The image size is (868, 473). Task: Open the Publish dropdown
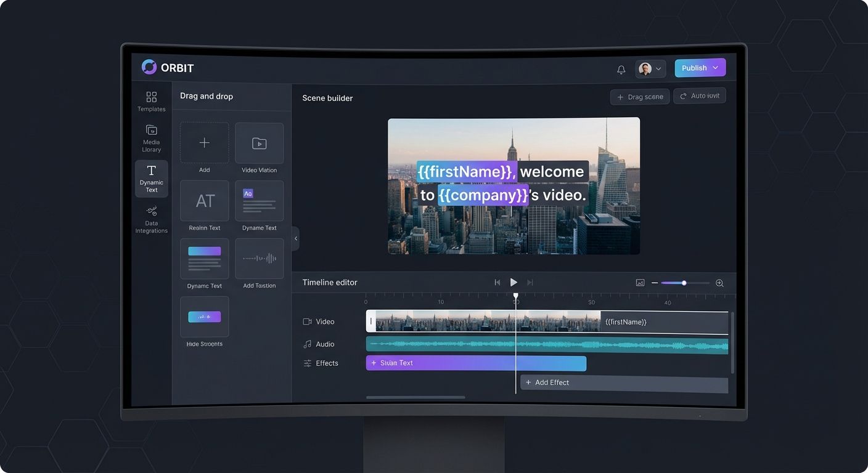coord(700,68)
